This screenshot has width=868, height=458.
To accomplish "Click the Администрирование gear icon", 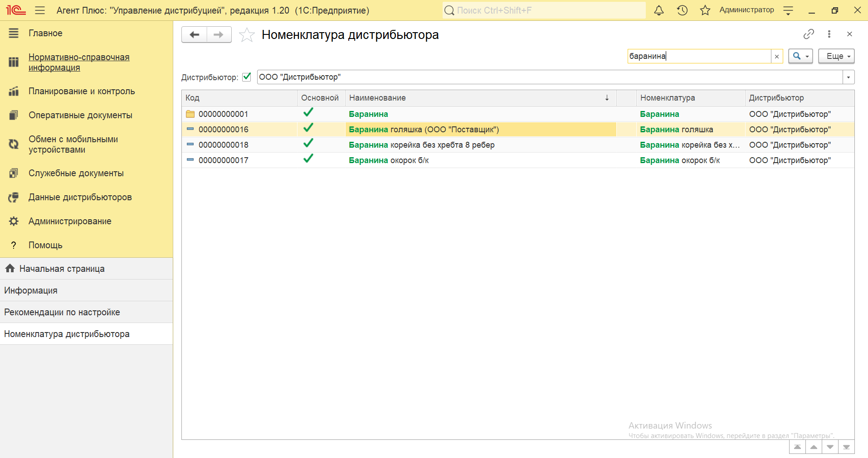I will pos(14,221).
